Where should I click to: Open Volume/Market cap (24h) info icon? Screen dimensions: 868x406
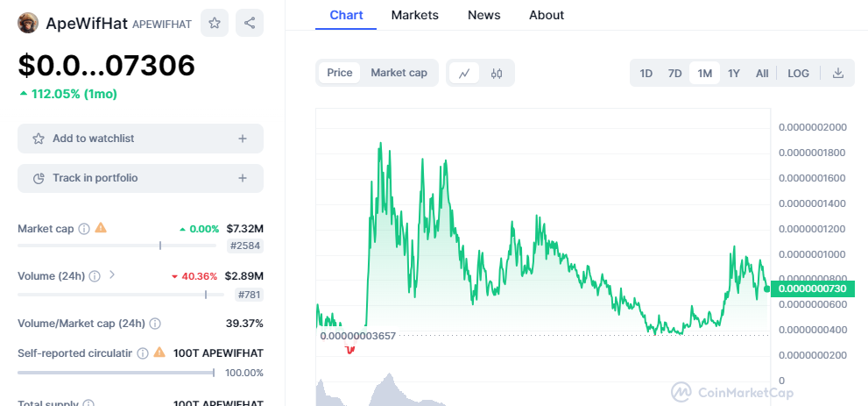point(156,324)
